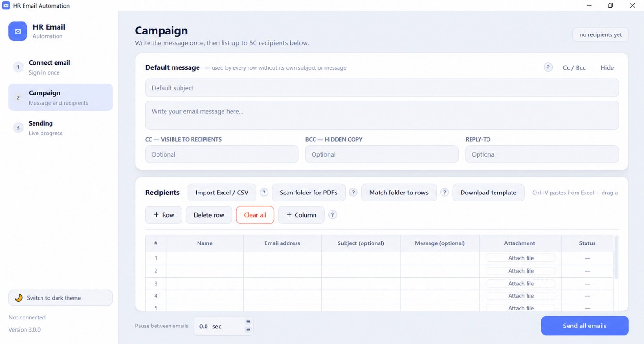644x344 pixels.
Task: Click the pause between emails value field
Action: pyautogui.click(x=219, y=326)
